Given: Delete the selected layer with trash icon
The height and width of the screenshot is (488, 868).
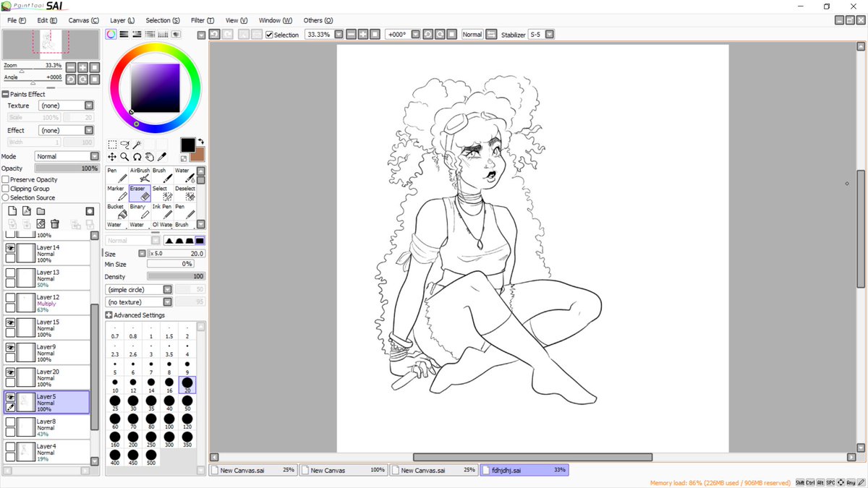Looking at the screenshot, I should point(55,224).
